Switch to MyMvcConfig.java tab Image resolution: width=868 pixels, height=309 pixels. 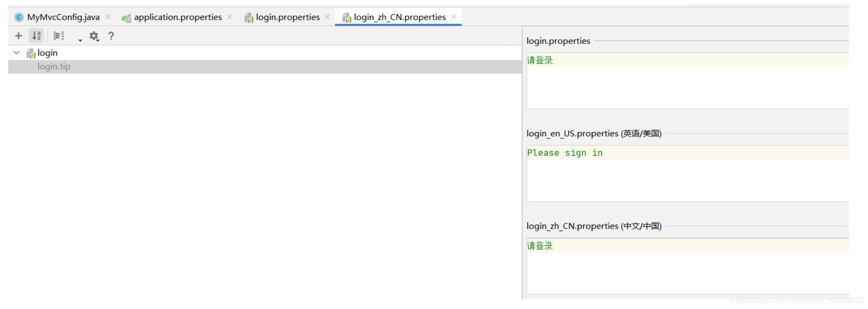(x=63, y=17)
